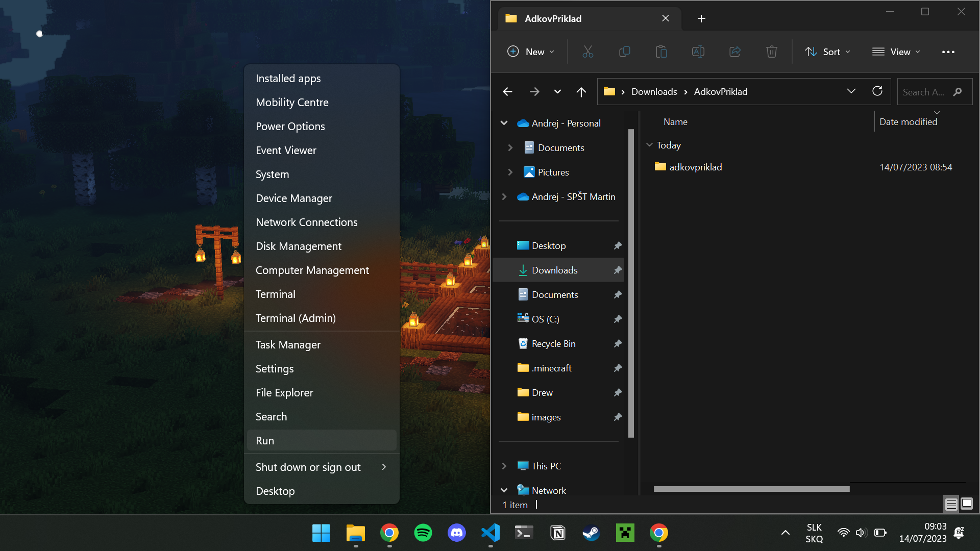Open the See more three-dots menu

pyautogui.click(x=948, y=52)
